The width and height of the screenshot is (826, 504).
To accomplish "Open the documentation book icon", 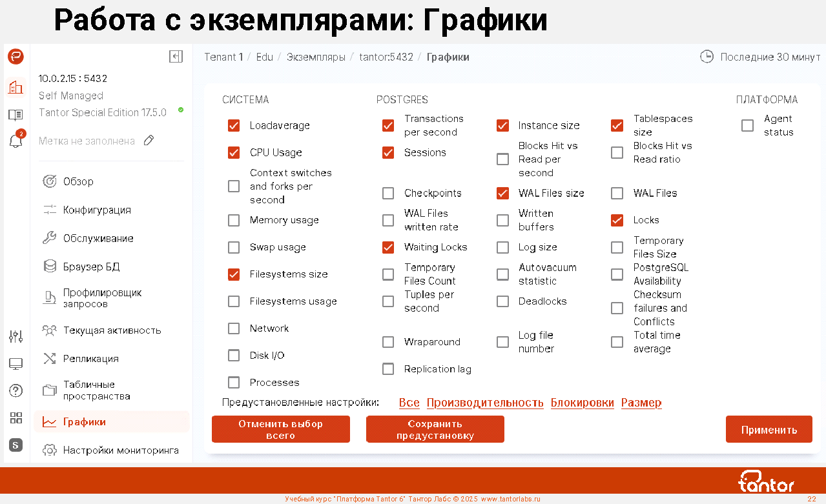I will coord(16,115).
